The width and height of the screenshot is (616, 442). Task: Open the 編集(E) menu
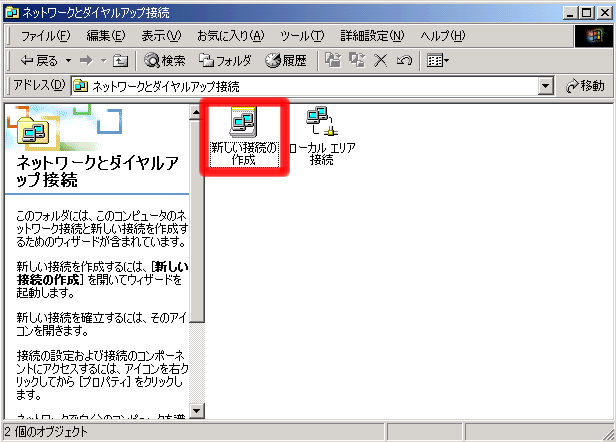(106, 36)
